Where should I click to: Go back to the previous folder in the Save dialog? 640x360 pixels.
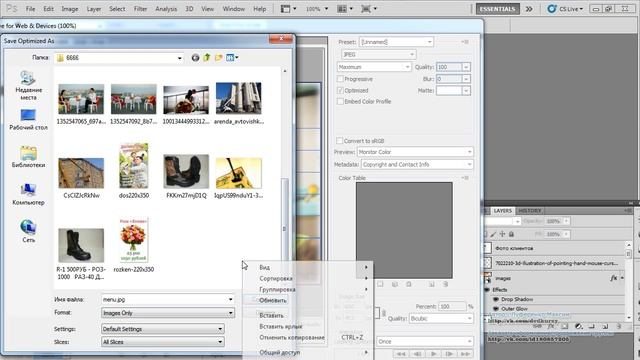pos(195,58)
